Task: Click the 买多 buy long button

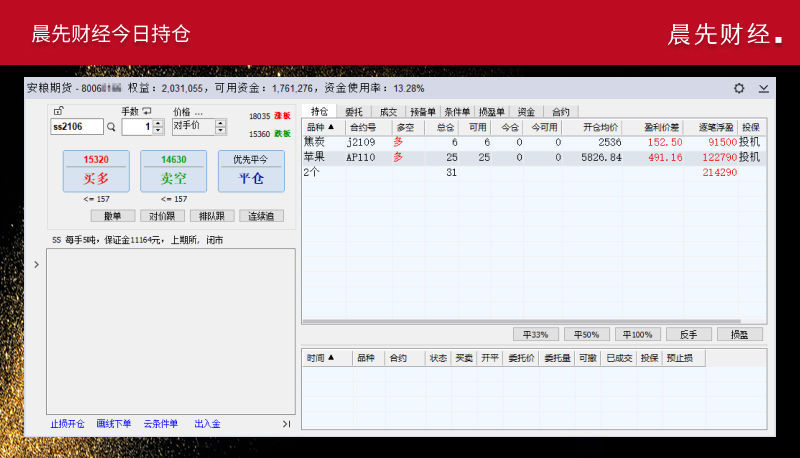Action: click(x=96, y=171)
